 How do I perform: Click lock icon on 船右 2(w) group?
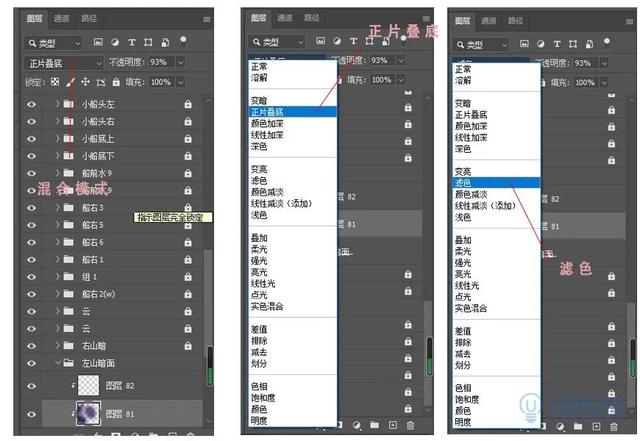[188, 294]
